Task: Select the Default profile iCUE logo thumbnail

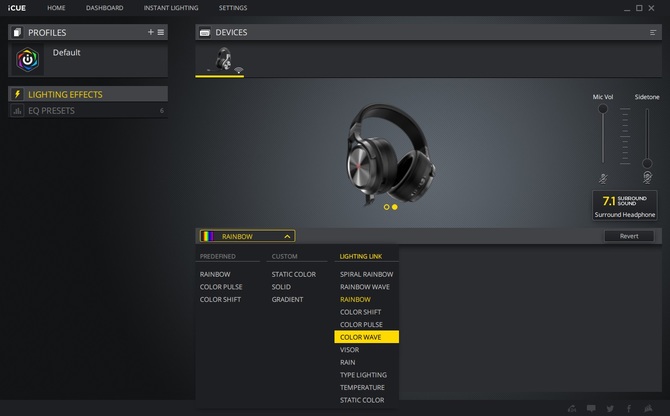Action: click(x=27, y=60)
